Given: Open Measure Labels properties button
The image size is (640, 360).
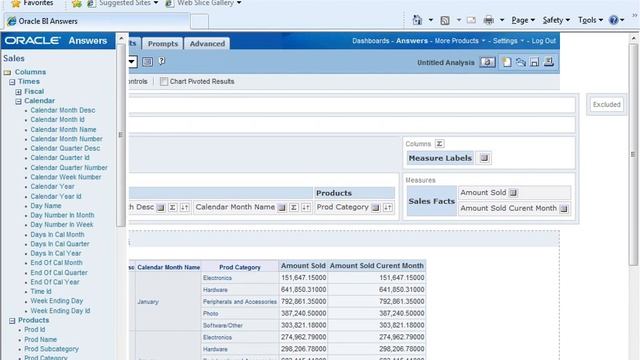Looking at the screenshot, I should [x=484, y=158].
